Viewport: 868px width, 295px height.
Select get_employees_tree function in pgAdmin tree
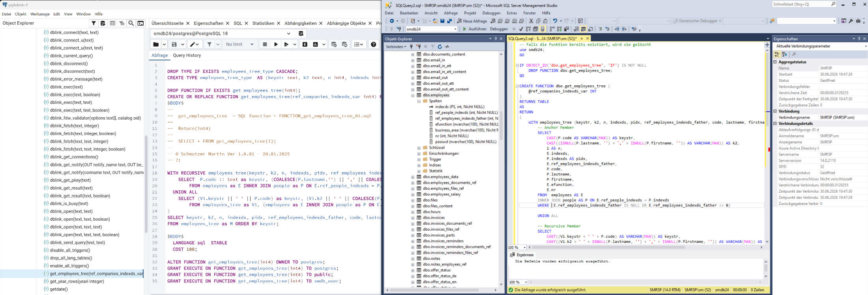96,274
